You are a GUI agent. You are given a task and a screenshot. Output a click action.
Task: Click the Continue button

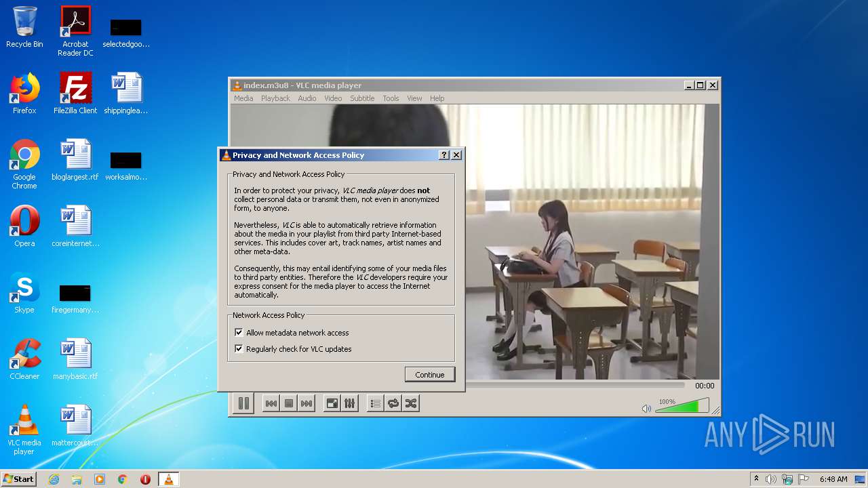point(430,375)
